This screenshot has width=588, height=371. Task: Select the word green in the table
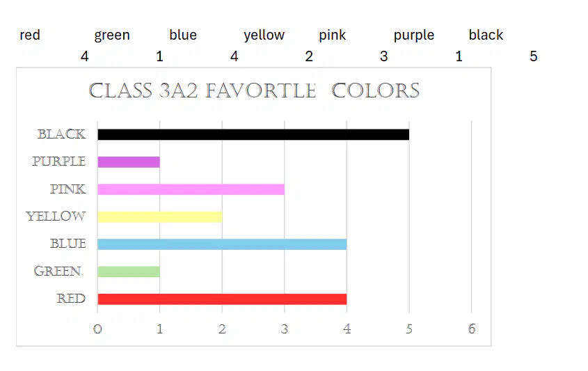[x=112, y=35]
